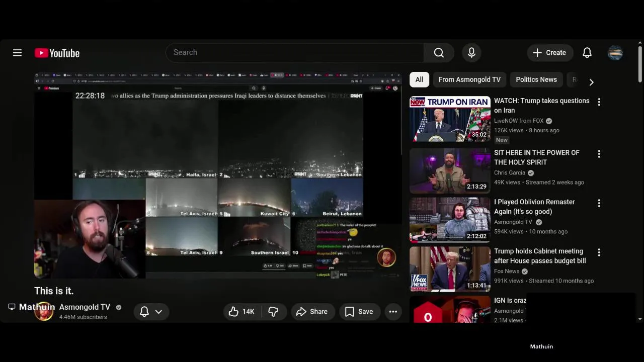Click LiveNOW from FOX channel name
Image resolution: width=644 pixels, height=362 pixels.
(519, 121)
